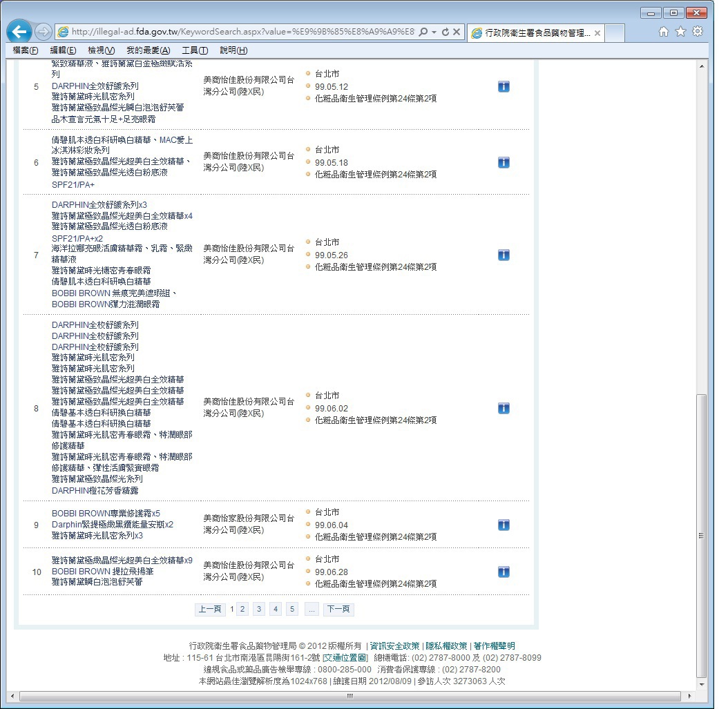Close the 行政院衛生署食品藥物管理 tab
Image resolution: width=728 pixels, height=709 pixels.
(x=597, y=33)
